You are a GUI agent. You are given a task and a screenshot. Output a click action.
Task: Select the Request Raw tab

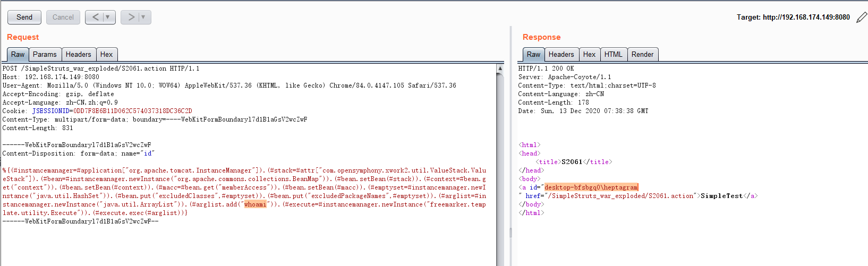(x=18, y=54)
